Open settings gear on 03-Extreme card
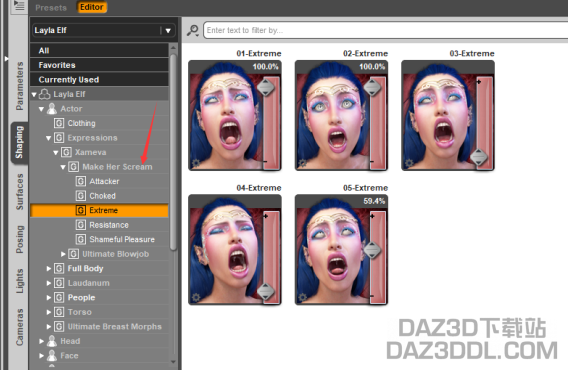This screenshot has height=370, width=568. (x=409, y=163)
